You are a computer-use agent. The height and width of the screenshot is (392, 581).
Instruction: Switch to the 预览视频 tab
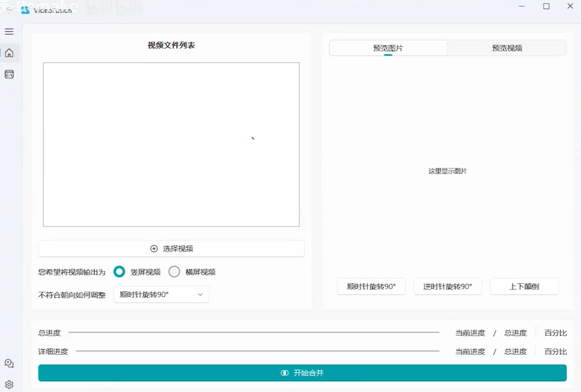(x=507, y=48)
